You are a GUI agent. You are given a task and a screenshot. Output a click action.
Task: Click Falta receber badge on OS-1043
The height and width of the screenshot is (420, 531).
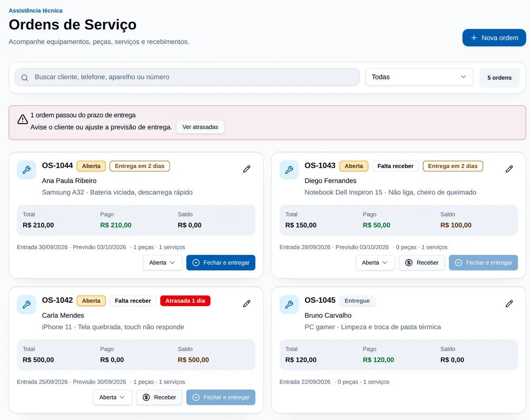(x=396, y=166)
